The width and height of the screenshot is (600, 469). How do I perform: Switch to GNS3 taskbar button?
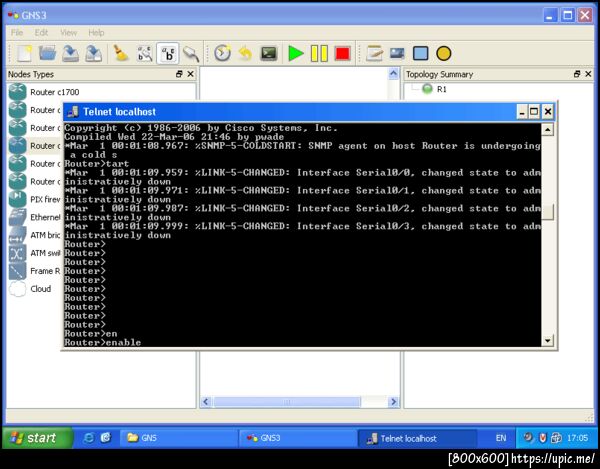coord(297,438)
